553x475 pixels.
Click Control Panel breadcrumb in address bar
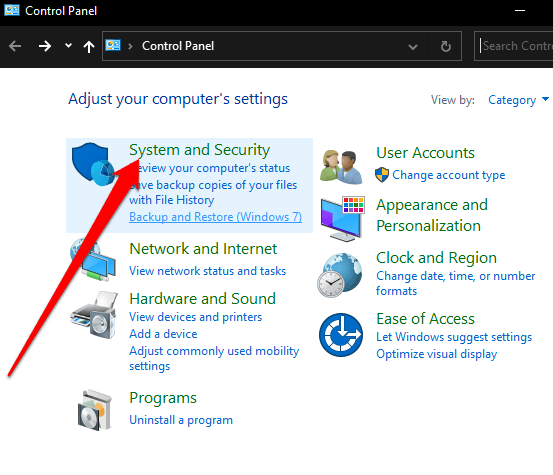(178, 46)
